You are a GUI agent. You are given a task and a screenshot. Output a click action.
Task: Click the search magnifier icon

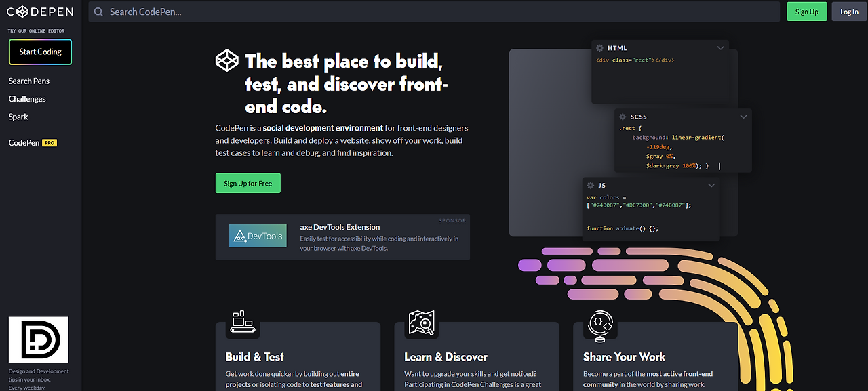[98, 12]
